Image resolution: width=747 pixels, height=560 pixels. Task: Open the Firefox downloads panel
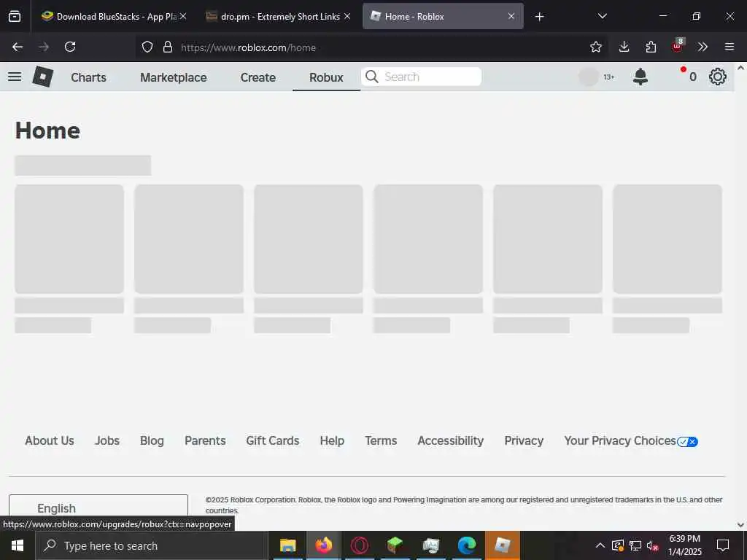[624, 47]
